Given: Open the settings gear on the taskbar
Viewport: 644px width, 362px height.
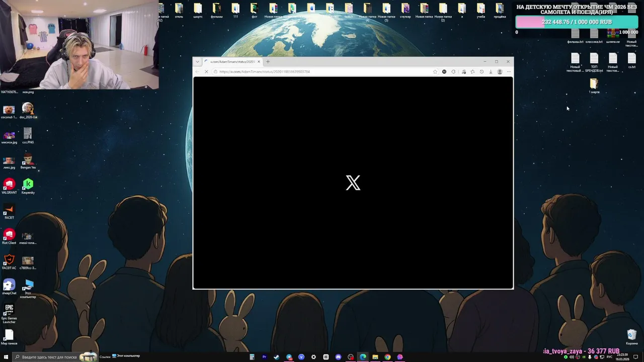Looking at the screenshot, I should point(313,357).
